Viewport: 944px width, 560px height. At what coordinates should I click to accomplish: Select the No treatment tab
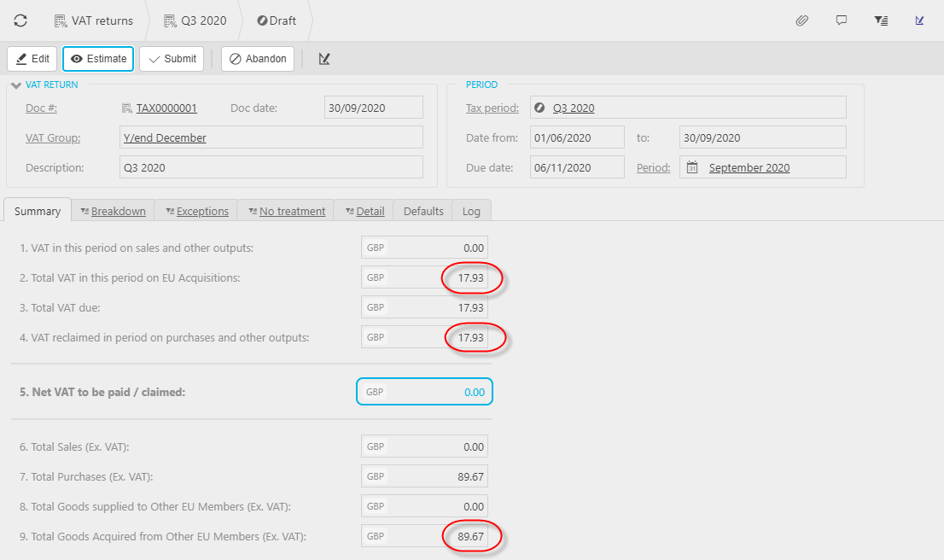(x=286, y=211)
